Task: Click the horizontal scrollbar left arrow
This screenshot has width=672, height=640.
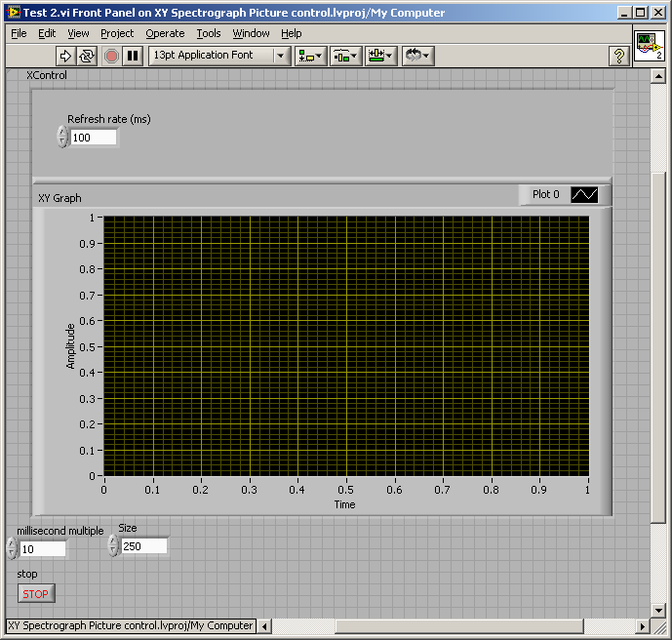Action: [x=264, y=626]
